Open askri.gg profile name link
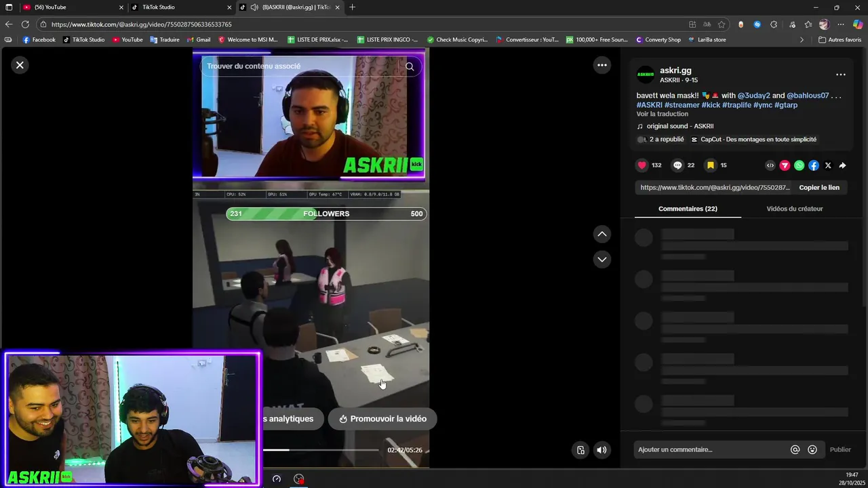The height and width of the screenshot is (488, 868). click(x=675, y=70)
